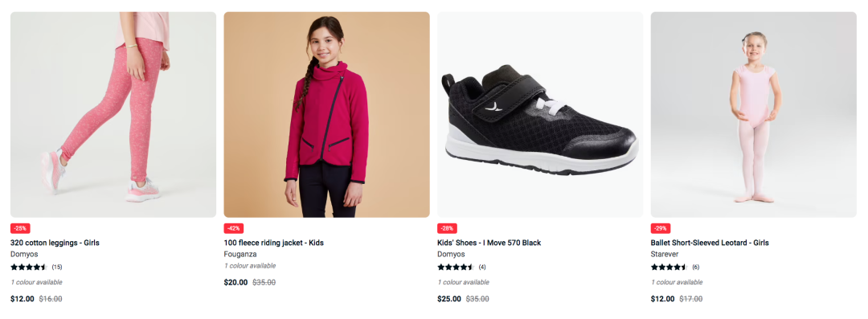Click the (15) review count for leggings

[x=57, y=267]
